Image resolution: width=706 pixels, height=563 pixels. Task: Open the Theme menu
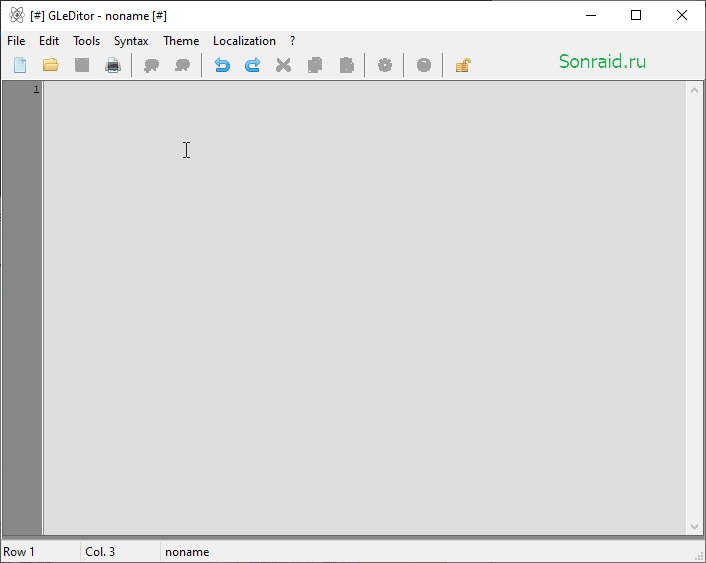tap(181, 41)
